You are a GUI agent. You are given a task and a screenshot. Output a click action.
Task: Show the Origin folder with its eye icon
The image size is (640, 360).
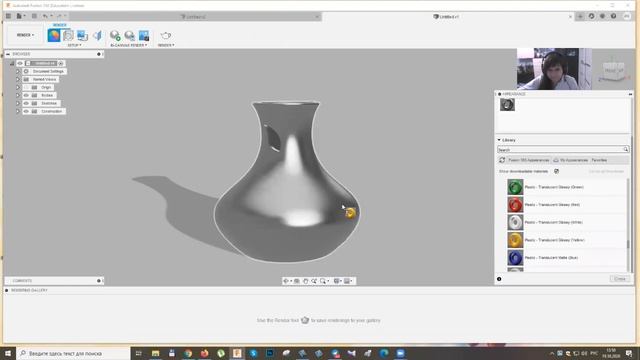27,87
